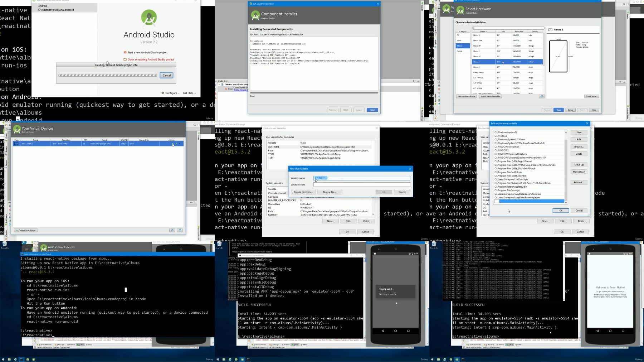Click the edit pencil icon for Nexus 5 API 23
This screenshot has width=644, height=362.
[x=176, y=144]
